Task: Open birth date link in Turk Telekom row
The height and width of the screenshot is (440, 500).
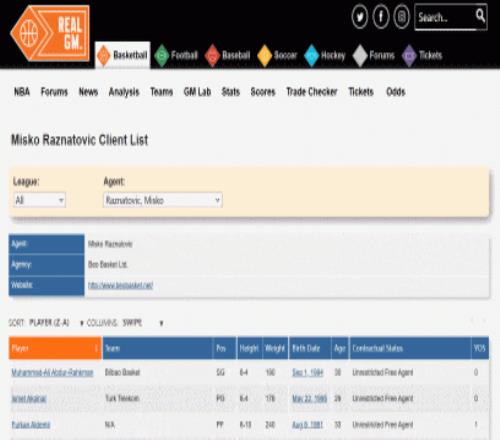Action: point(310,398)
